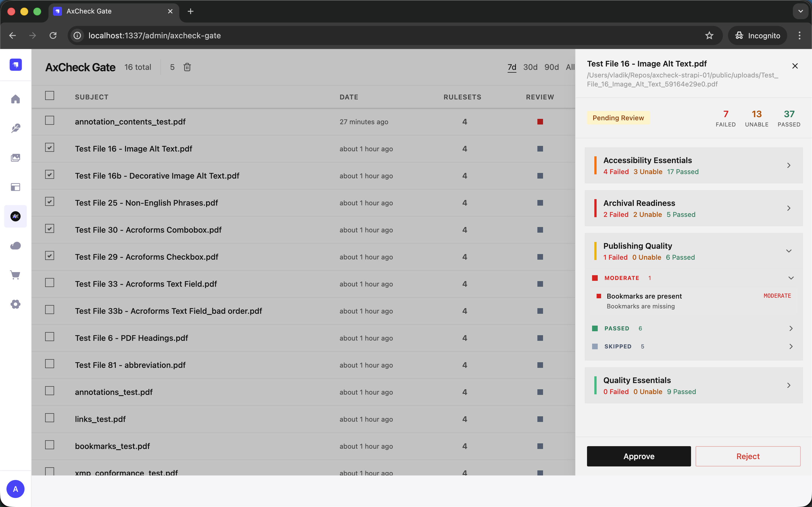Open Settings via the gear icon

16,304
